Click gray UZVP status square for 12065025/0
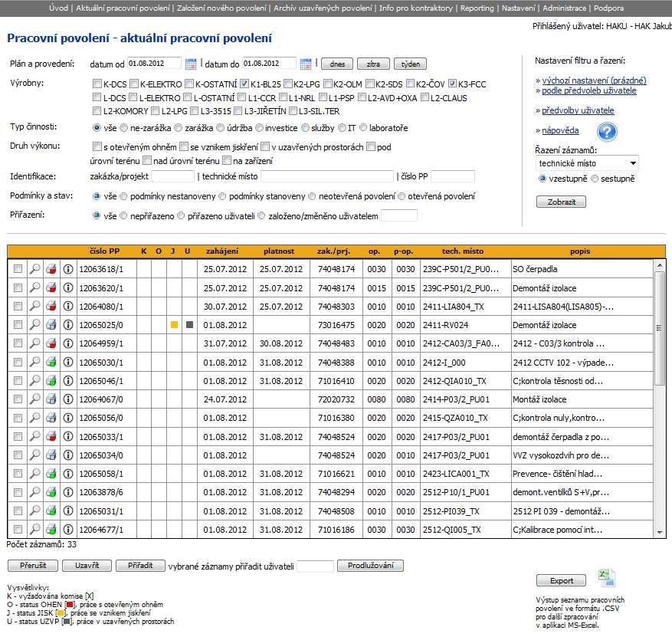 click(x=189, y=324)
